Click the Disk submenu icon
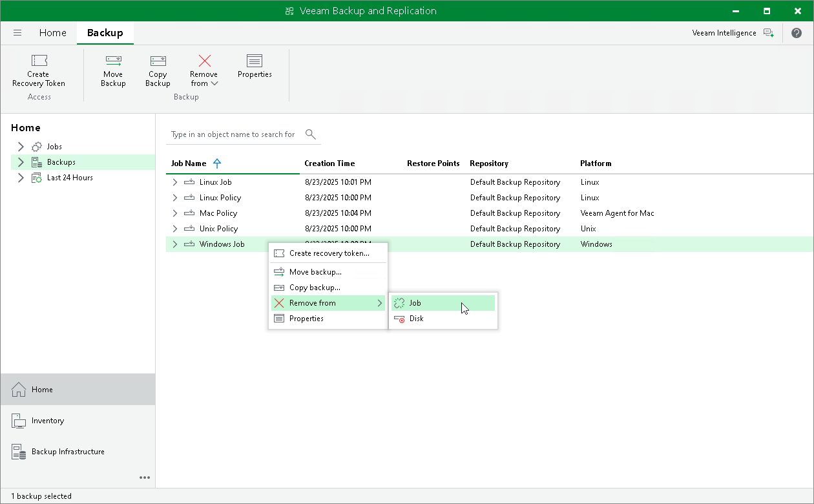 399,319
